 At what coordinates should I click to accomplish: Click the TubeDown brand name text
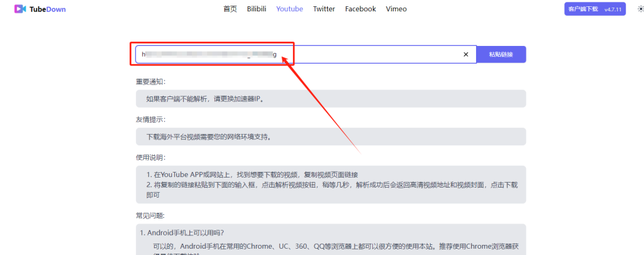coord(48,9)
